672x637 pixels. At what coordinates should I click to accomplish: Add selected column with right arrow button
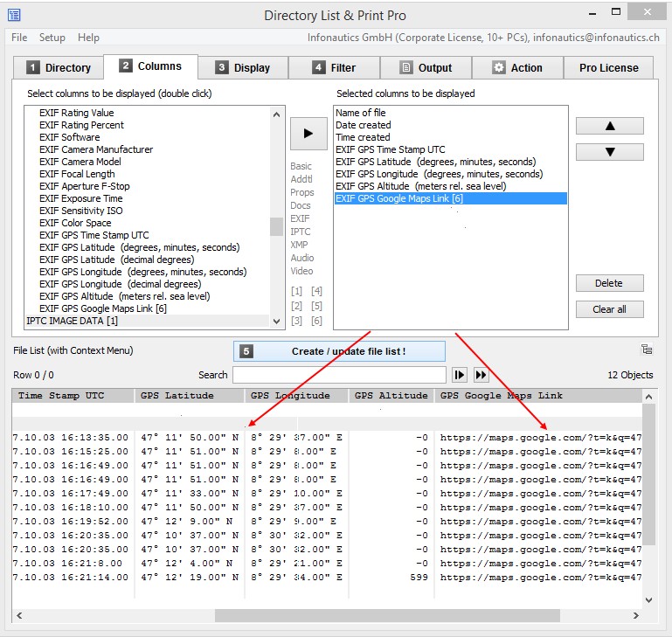308,134
